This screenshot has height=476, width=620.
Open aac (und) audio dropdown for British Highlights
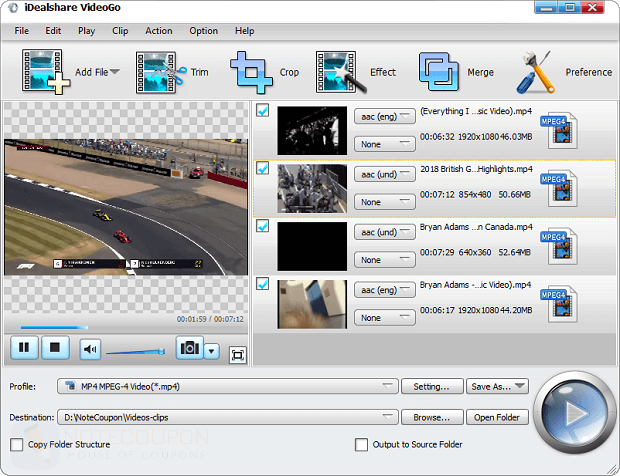coord(385,174)
